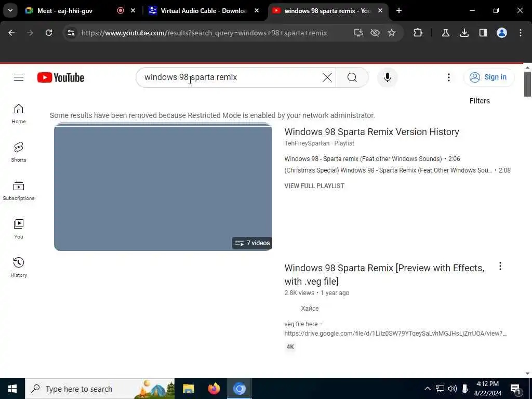Open the 7 videos playlist thumbnail

(163, 187)
